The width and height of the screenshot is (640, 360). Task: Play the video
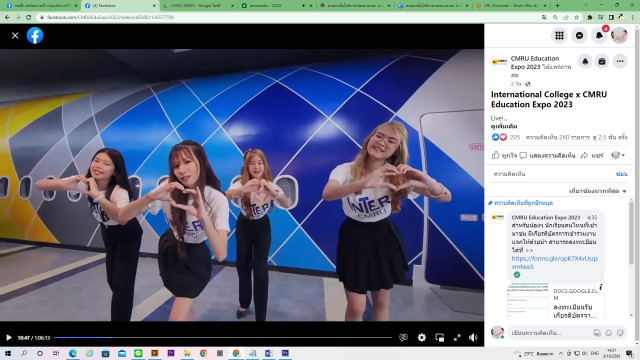point(9,338)
